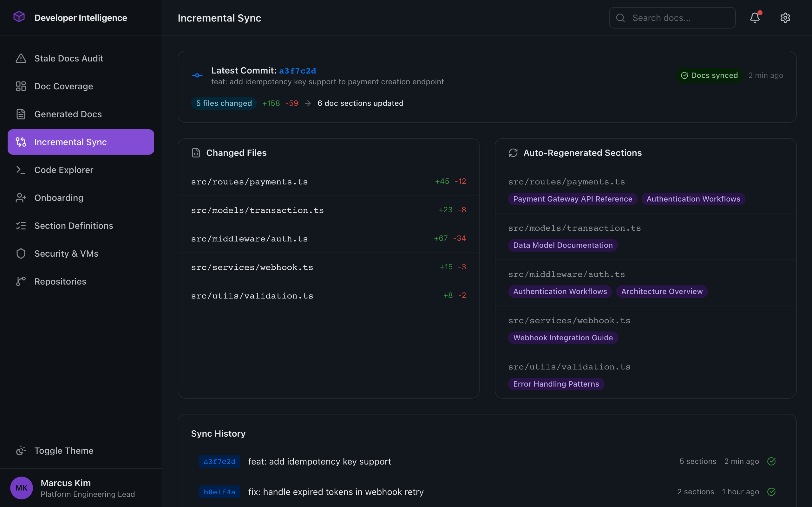The height and width of the screenshot is (507, 812).
Task: Click the Doc Coverage grid icon
Action: (21, 86)
